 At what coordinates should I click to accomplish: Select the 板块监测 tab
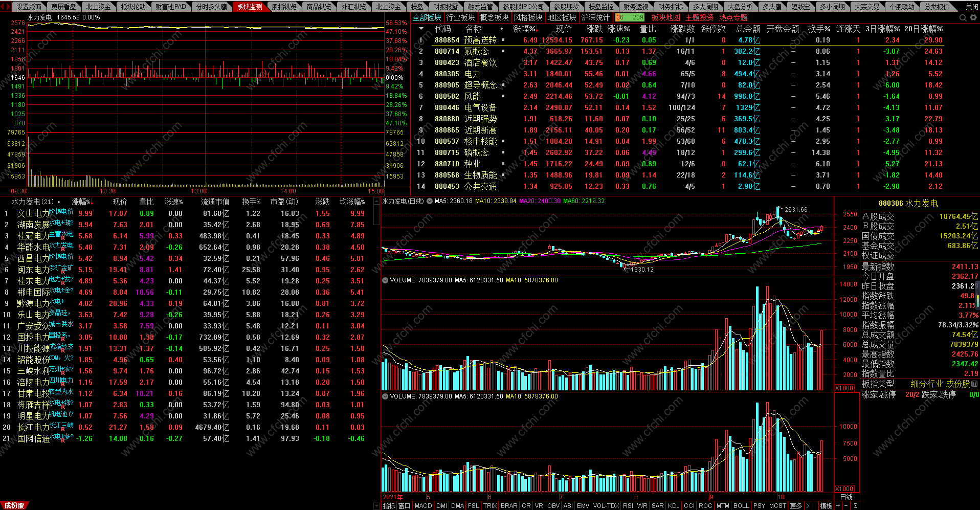250,7
